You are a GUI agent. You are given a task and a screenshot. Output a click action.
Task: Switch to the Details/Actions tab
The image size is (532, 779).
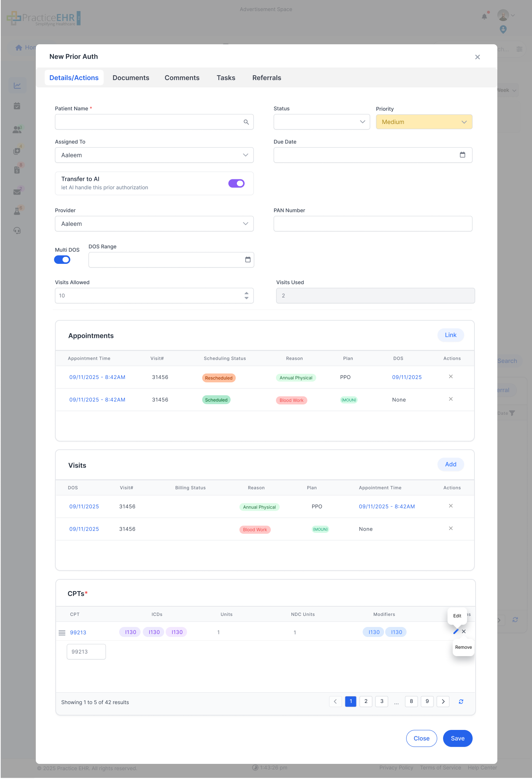(74, 78)
